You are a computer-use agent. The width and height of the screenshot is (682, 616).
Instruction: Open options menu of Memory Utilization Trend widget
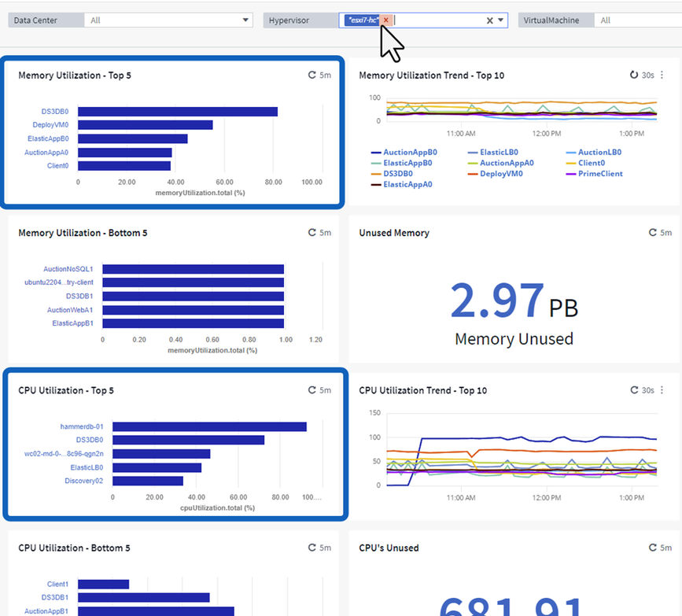pyautogui.click(x=662, y=75)
